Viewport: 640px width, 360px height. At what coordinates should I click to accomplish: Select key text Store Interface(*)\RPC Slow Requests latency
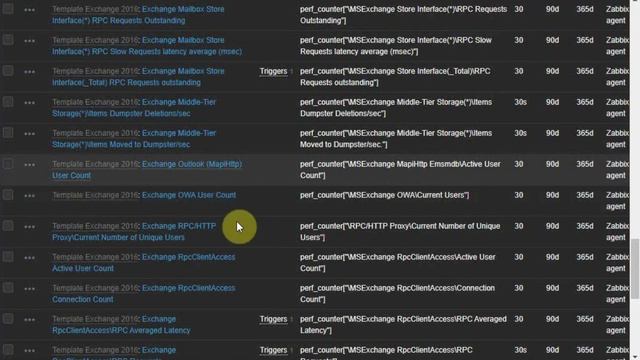[x=396, y=46]
